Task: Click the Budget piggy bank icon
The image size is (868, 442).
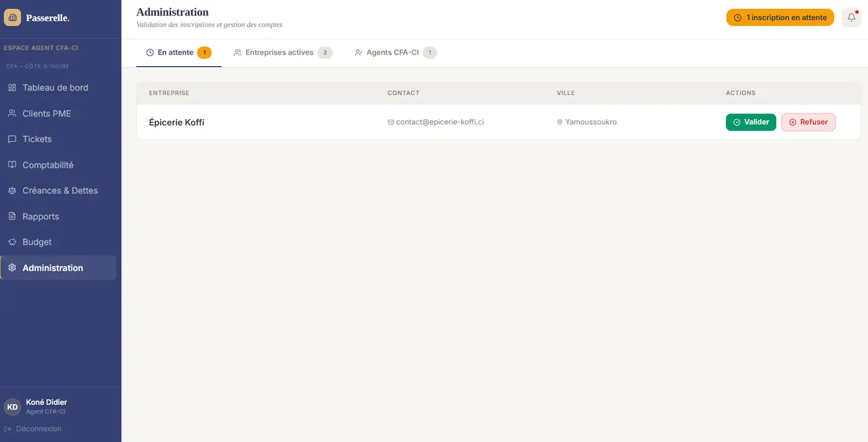Action: pyautogui.click(x=12, y=242)
